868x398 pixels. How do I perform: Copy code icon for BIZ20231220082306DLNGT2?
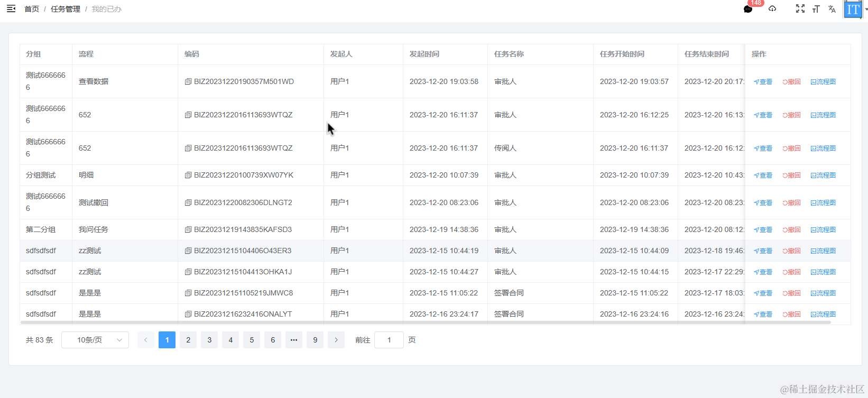pos(188,202)
